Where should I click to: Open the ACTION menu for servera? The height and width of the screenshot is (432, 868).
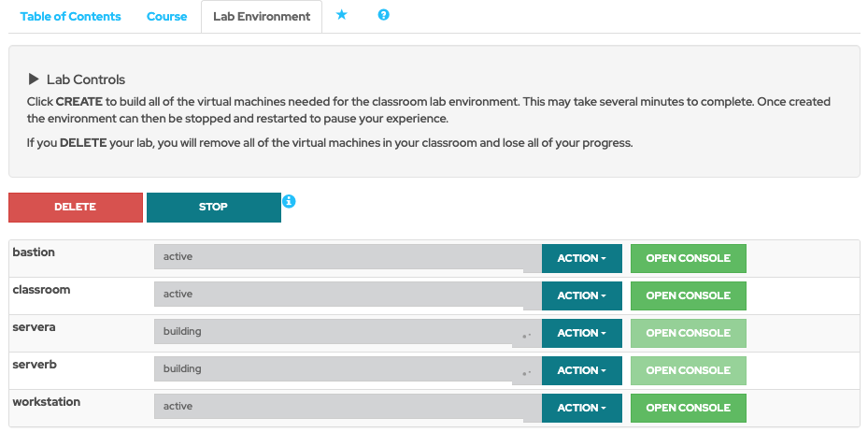pyautogui.click(x=581, y=333)
